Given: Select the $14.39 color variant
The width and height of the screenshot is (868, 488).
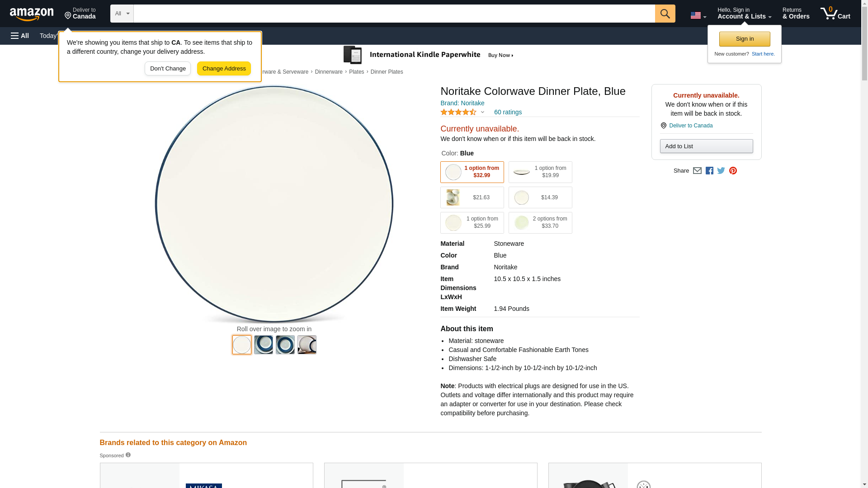Looking at the screenshot, I should click(x=540, y=197).
